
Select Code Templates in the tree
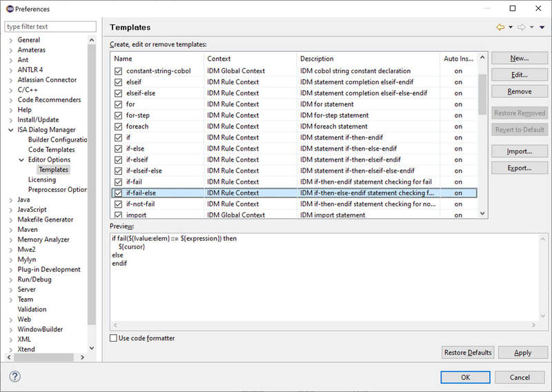tap(51, 150)
